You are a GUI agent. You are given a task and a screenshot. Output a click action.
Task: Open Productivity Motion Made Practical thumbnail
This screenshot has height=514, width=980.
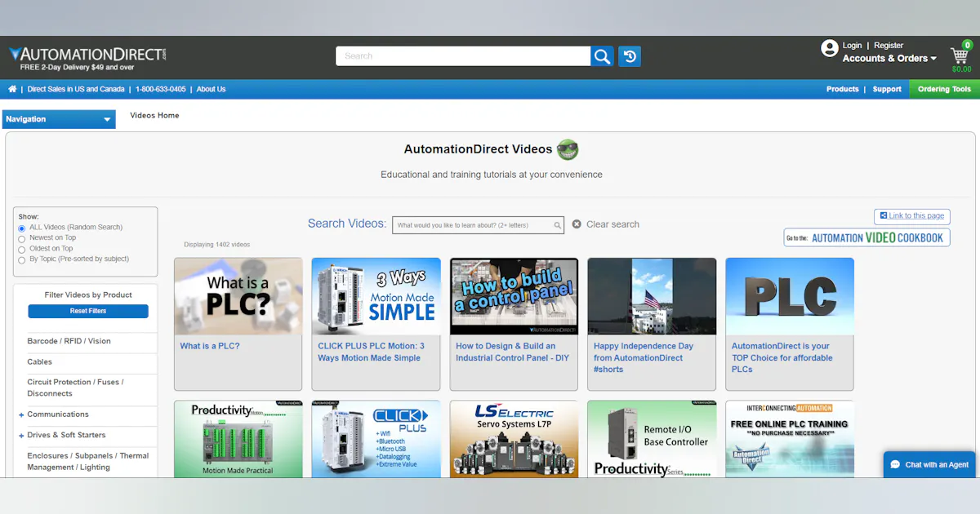pos(238,438)
